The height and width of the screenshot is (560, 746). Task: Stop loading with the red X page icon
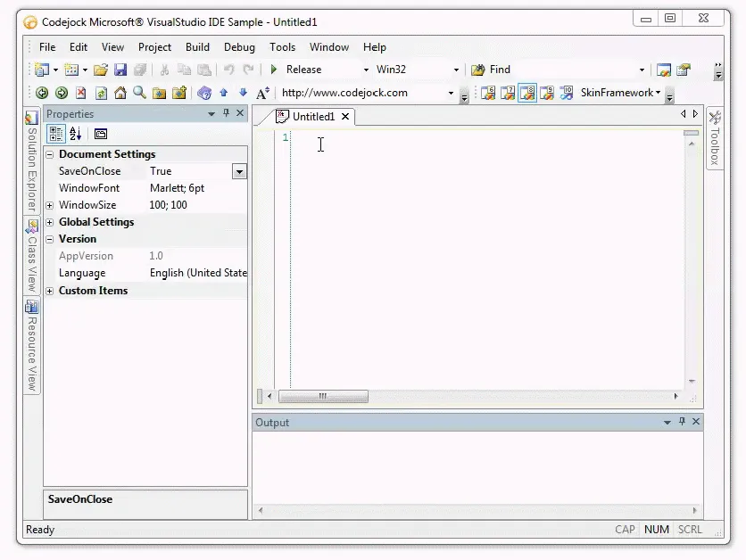[81, 93]
